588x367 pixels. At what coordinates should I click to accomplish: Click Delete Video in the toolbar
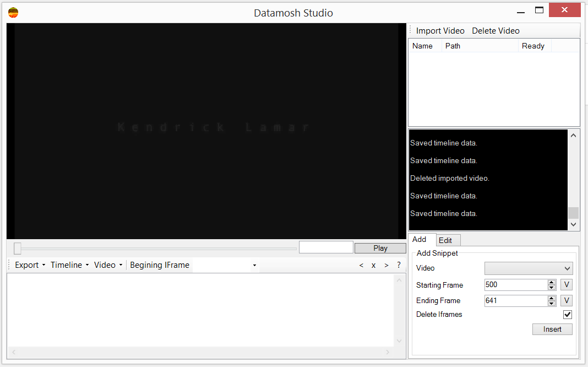496,31
